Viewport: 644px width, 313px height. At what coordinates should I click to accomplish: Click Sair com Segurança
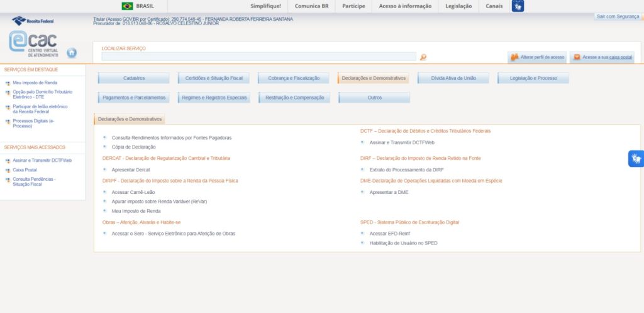coord(618,16)
